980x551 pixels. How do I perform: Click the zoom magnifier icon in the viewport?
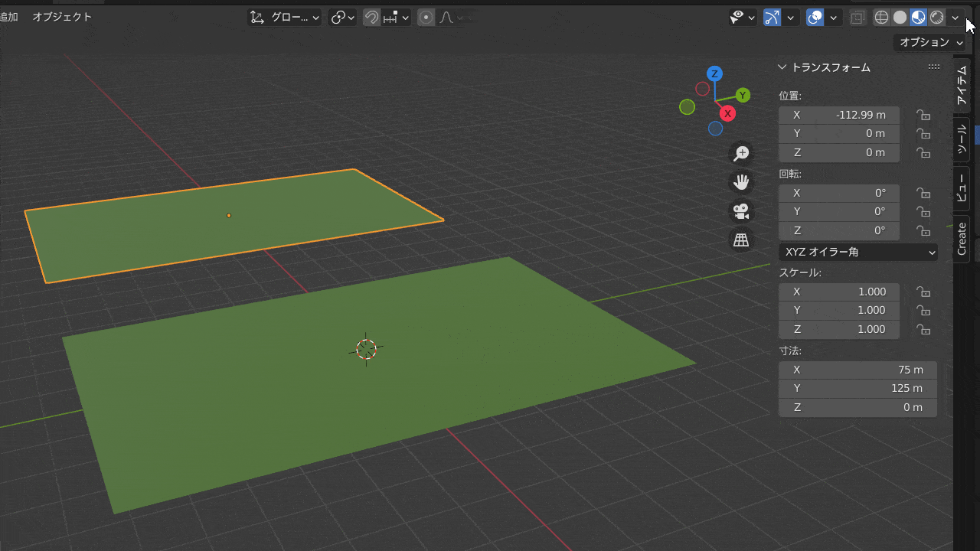click(740, 153)
